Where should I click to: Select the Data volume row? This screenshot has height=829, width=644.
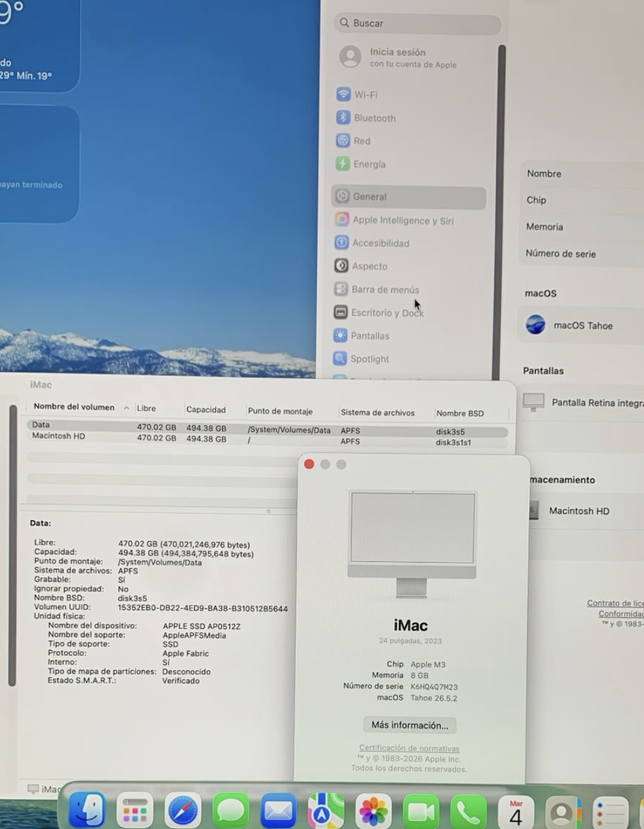(268, 428)
